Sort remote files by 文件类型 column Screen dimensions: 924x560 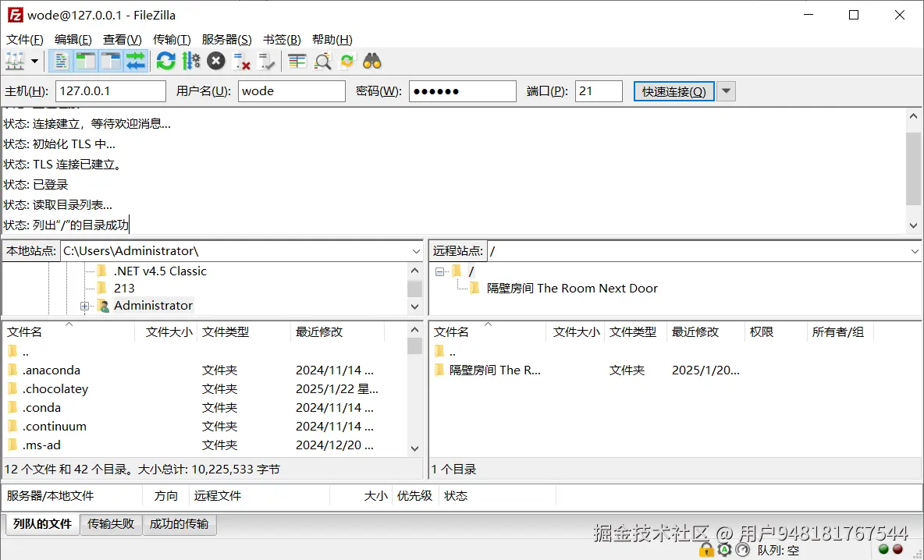(635, 332)
